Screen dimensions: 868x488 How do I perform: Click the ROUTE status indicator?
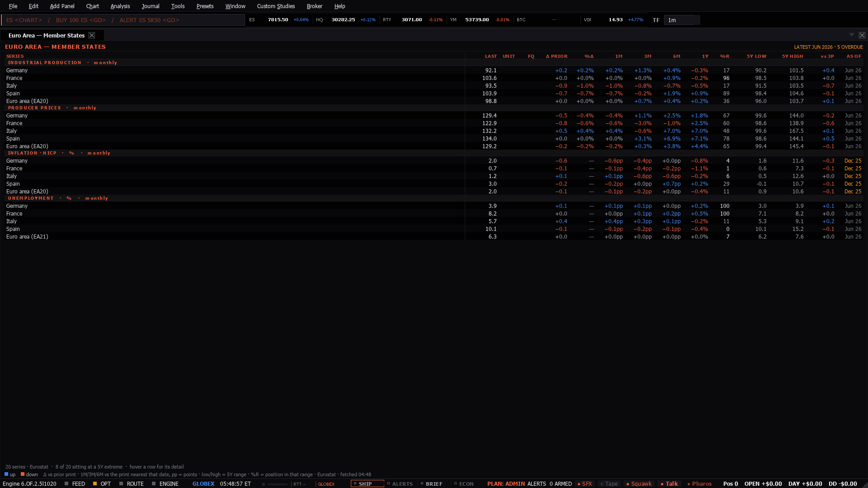pyautogui.click(x=132, y=483)
